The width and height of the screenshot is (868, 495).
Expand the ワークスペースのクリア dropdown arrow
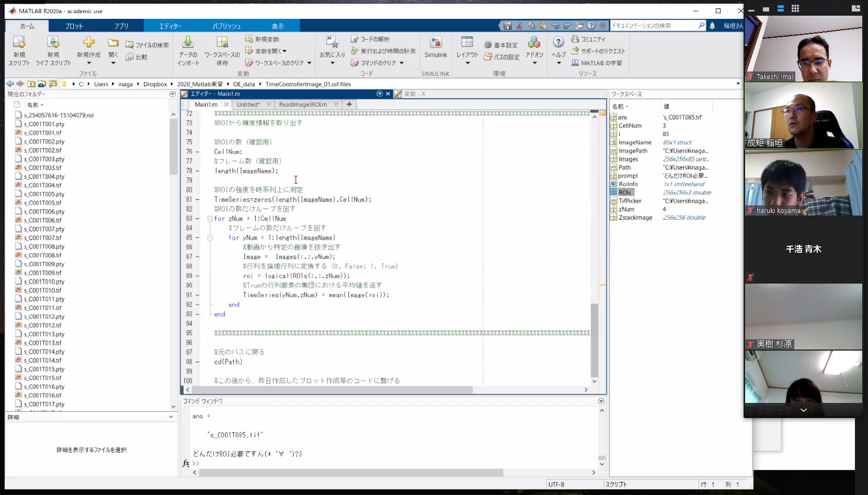point(310,63)
